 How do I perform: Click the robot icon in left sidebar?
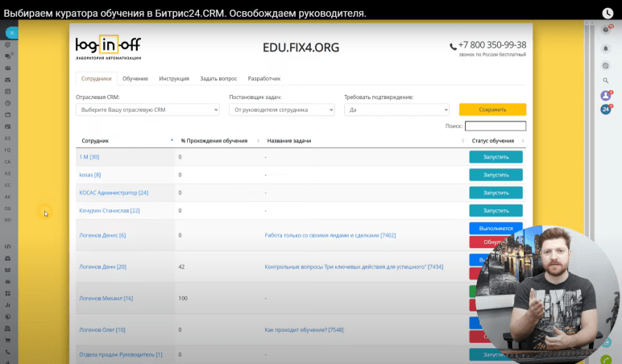click(x=7, y=259)
